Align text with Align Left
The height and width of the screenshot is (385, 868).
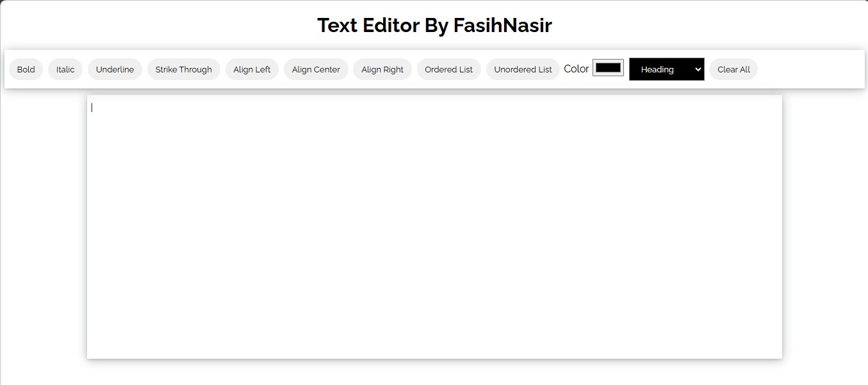[252, 69]
